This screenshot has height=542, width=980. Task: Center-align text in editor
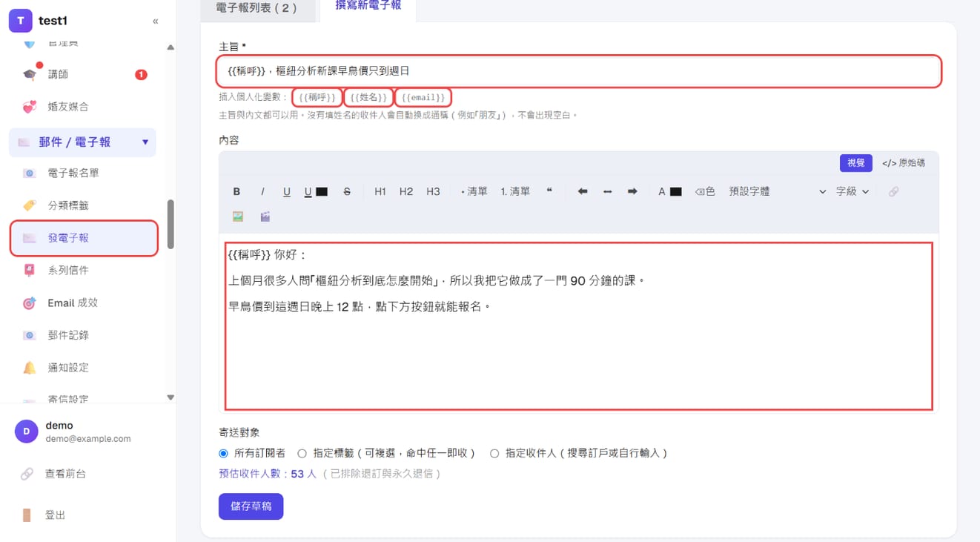tap(607, 191)
